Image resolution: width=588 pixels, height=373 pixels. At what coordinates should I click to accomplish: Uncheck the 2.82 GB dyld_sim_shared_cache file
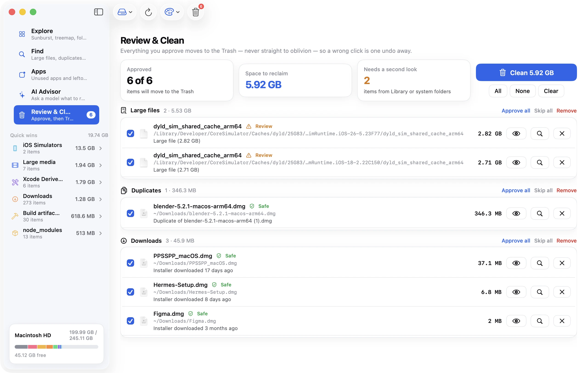pos(130,133)
